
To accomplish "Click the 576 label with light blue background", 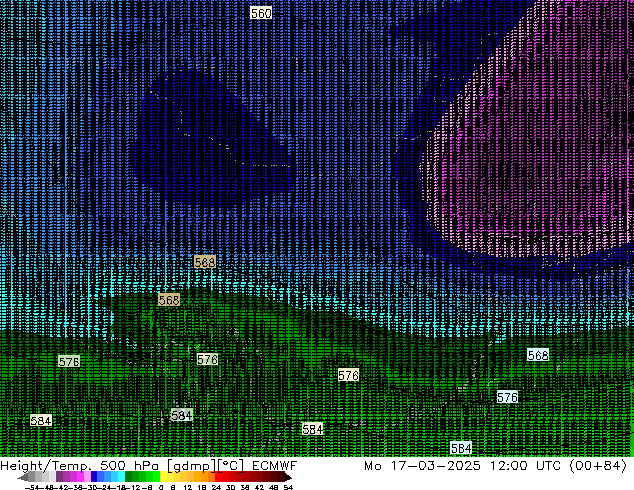I will 507,397.
